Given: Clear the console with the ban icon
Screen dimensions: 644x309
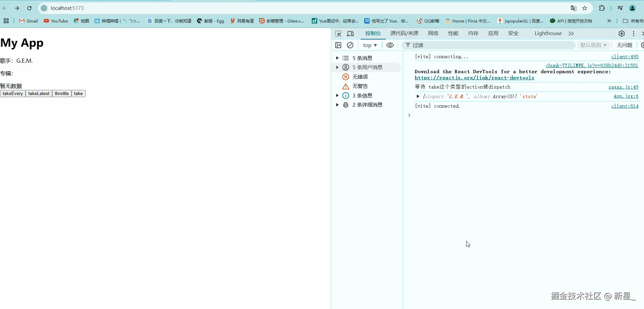Looking at the screenshot, I should coord(350,45).
